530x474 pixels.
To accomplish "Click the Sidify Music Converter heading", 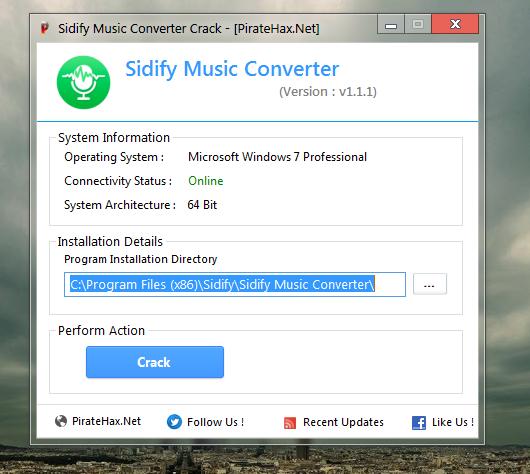I will (232, 69).
